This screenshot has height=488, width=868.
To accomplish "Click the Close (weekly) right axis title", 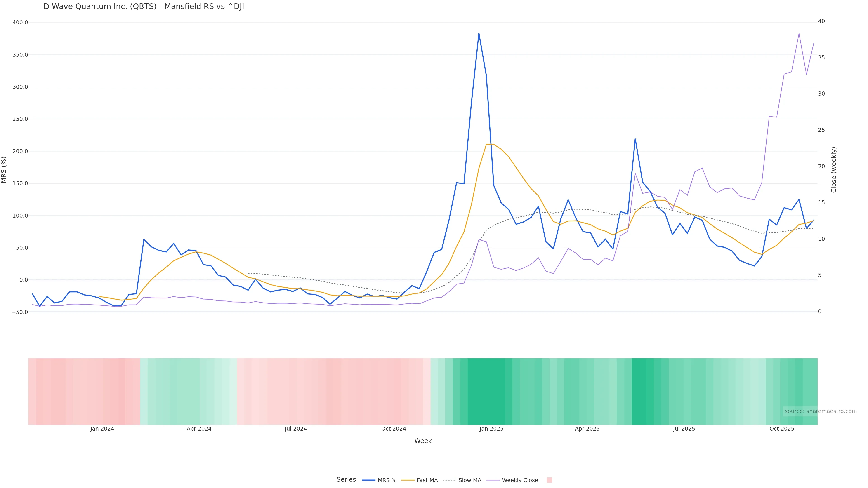I will [x=834, y=170].
